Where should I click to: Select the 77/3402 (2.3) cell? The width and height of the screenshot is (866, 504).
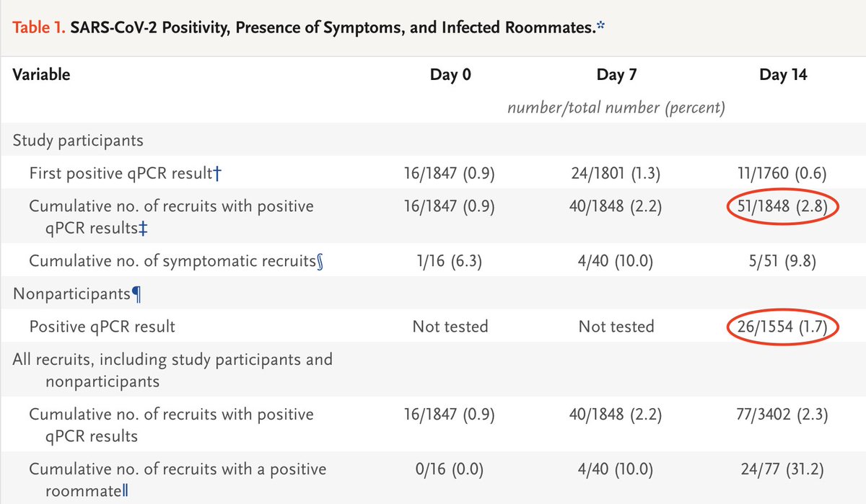(x=782, y=415)
